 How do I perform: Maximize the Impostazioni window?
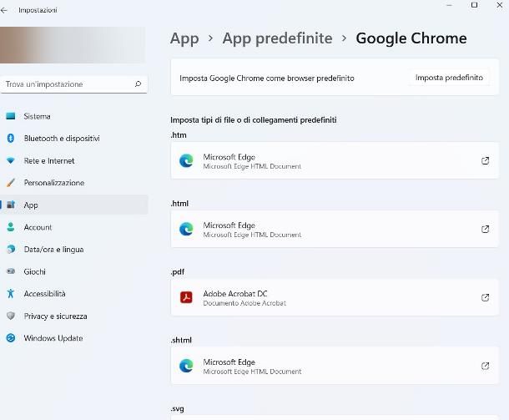click(x=474, y=5)
